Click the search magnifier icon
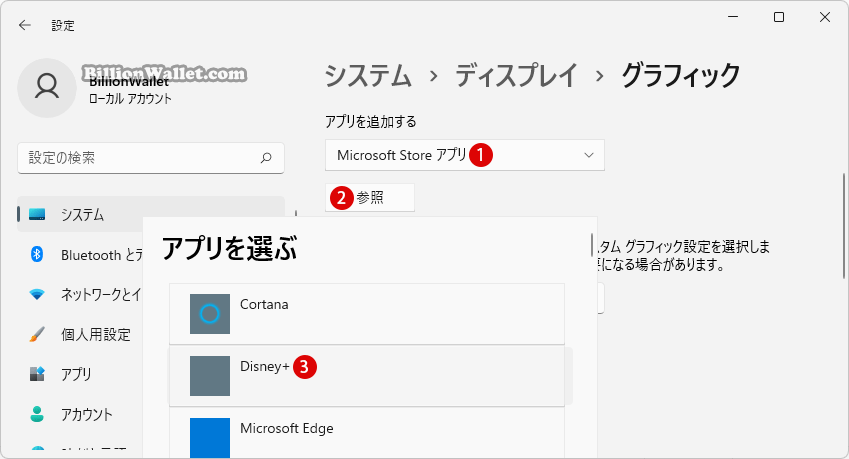Screen dimensions: 849x459 tap(266, 158)
